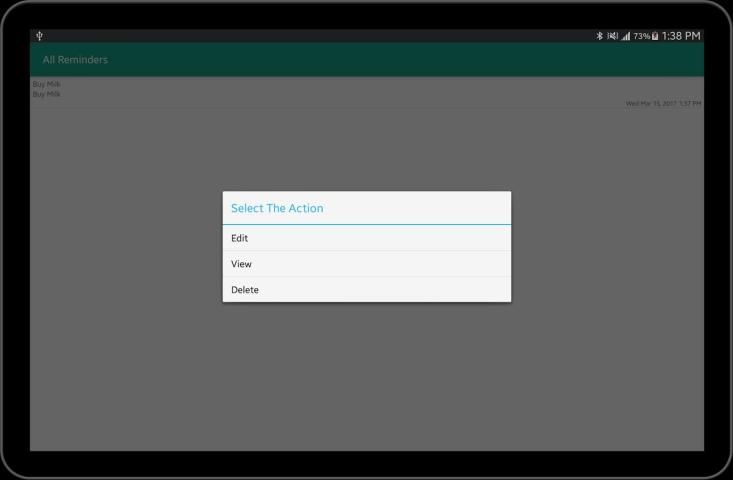The height and width of the screenshot is (480, 733).
Task: Choose Edit from the action dialog
Action: click(x=366, y=238)
